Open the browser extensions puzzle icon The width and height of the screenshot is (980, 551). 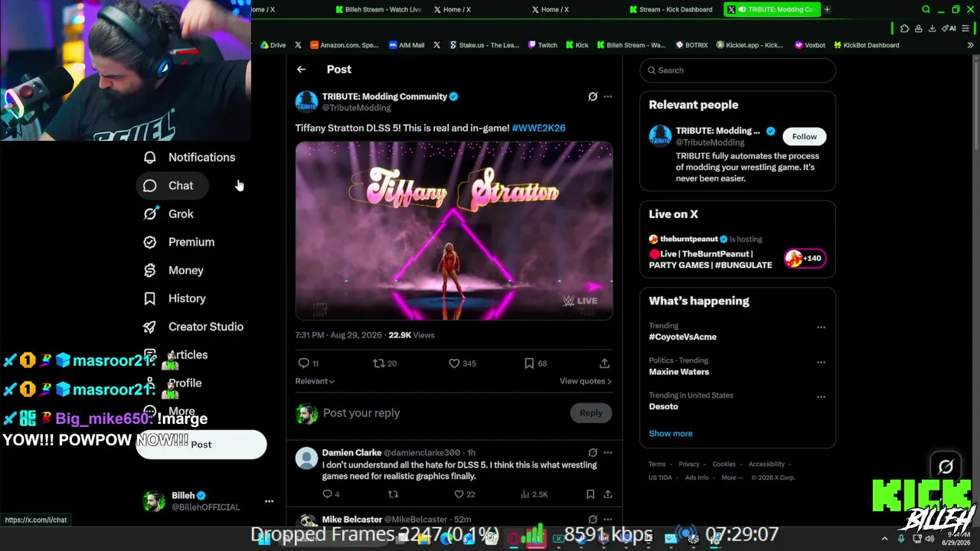[904, 28]
